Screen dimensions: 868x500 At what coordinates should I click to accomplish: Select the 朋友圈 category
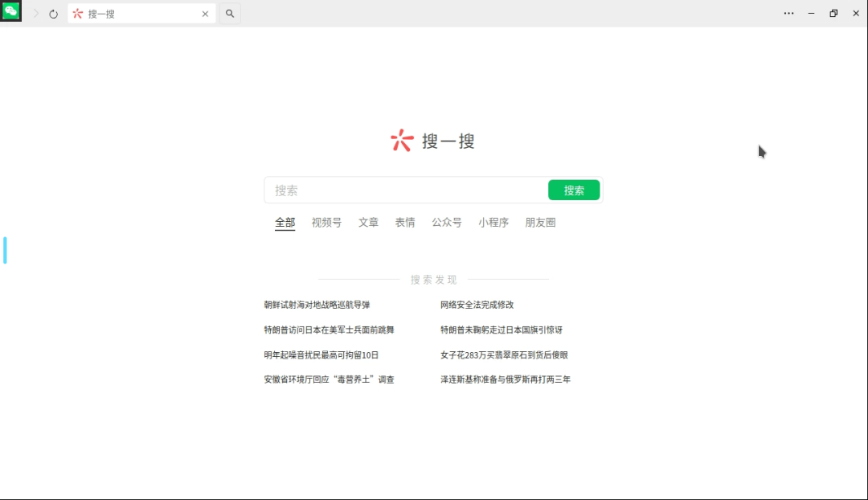540,223
